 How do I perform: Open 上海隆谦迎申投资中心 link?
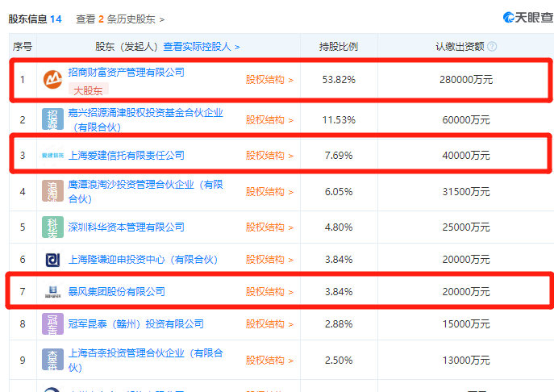[x=143, y=260]
